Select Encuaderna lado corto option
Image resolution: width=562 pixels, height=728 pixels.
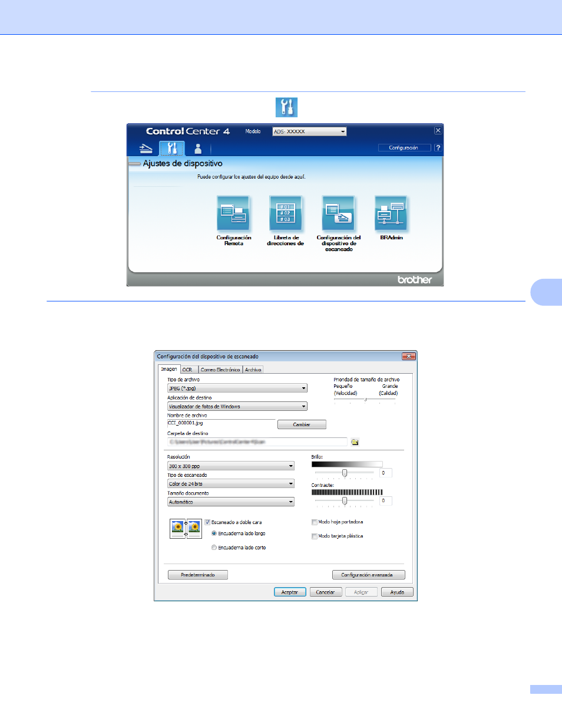214,548
